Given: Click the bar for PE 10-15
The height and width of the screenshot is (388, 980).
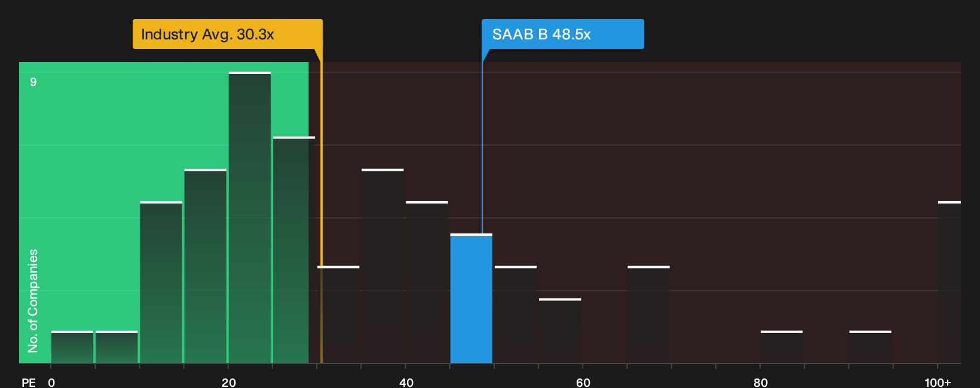Looking at the screenshot, I should pos(161,282).
